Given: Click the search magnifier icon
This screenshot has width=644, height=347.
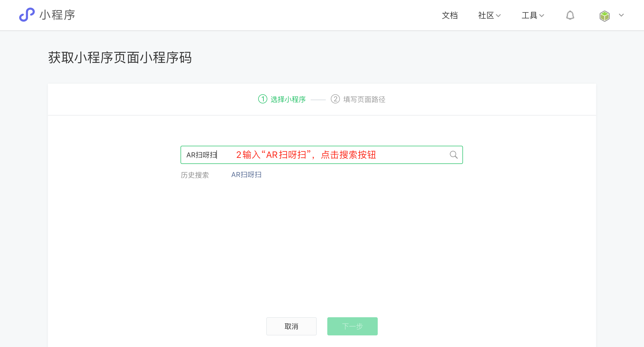Looking at the screenshot, I should pos(453,155).
